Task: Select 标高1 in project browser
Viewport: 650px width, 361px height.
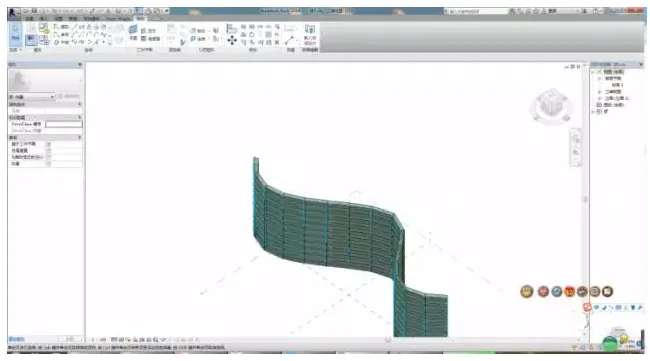Action: (617, 85)
